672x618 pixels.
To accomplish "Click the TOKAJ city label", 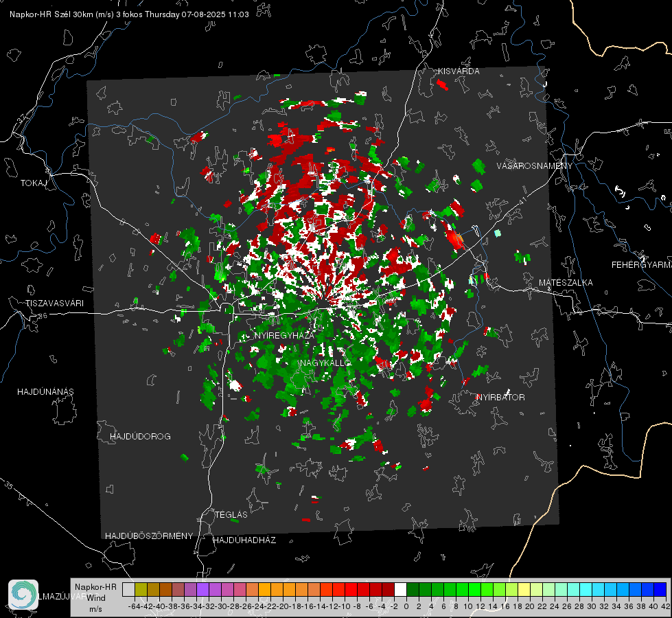I will (x=34, y=183).
